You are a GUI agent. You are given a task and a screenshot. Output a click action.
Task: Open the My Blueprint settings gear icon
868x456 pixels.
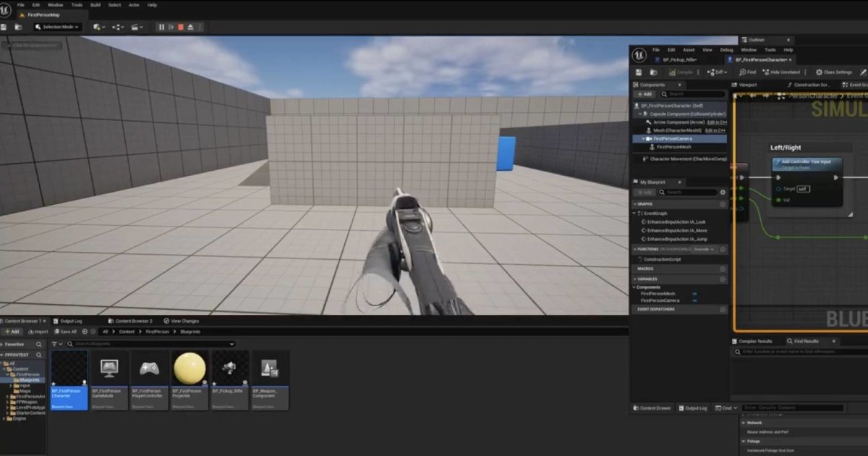[723, 193]
